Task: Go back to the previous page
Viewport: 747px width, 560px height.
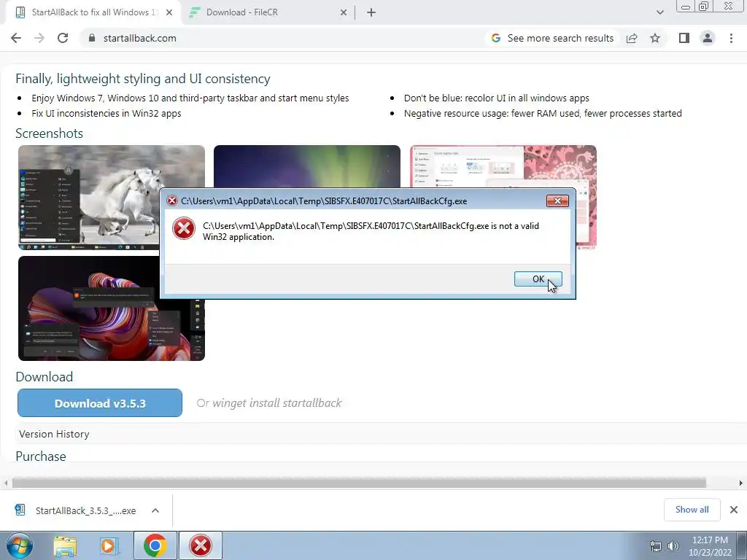Action: pyautogui.click(x=16, y=38)
